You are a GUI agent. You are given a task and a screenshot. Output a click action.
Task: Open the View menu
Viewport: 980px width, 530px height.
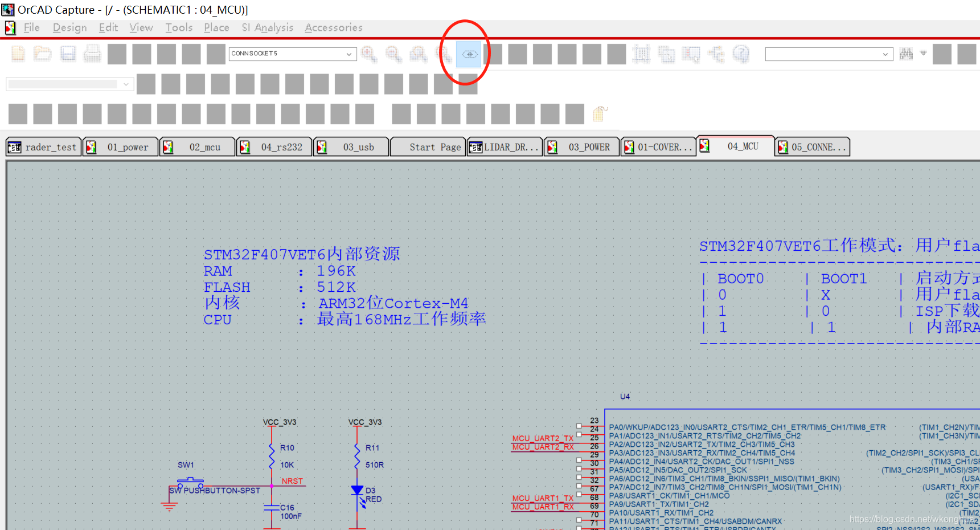[141, 27]
